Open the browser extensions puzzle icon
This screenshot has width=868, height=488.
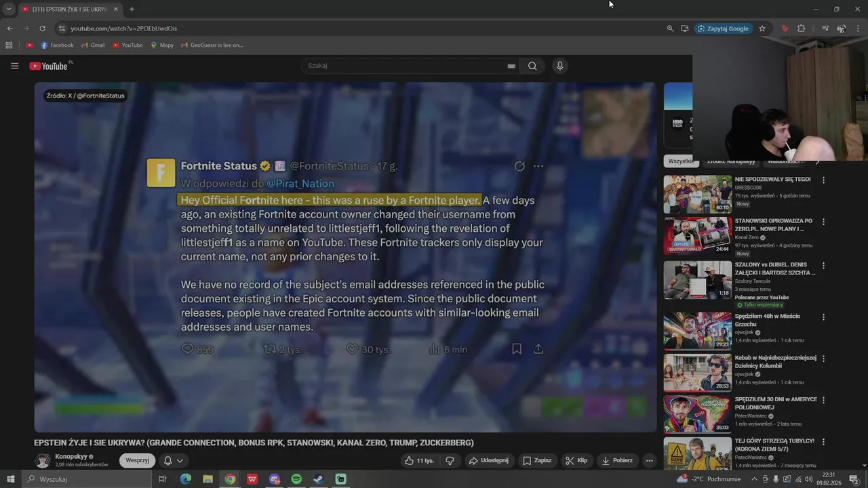point(802,28)
